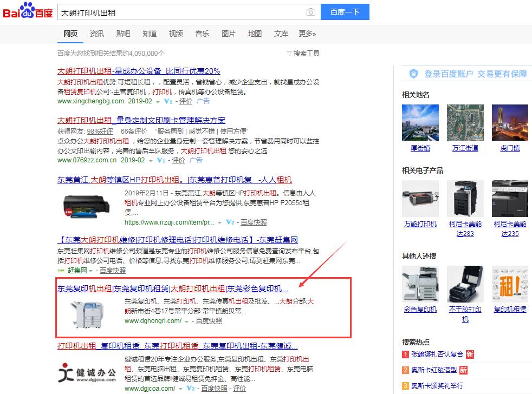
Task: Click the shield icon beside 登录百度账户
Action: click(x=413, y=74)
